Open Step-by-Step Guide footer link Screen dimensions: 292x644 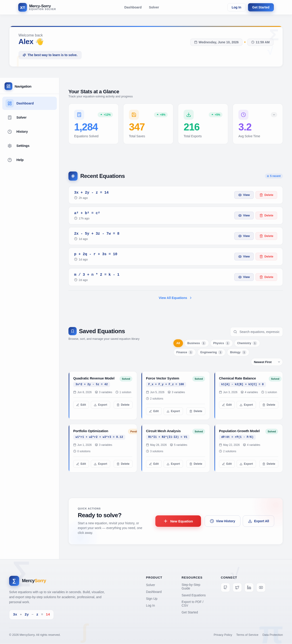191,587
